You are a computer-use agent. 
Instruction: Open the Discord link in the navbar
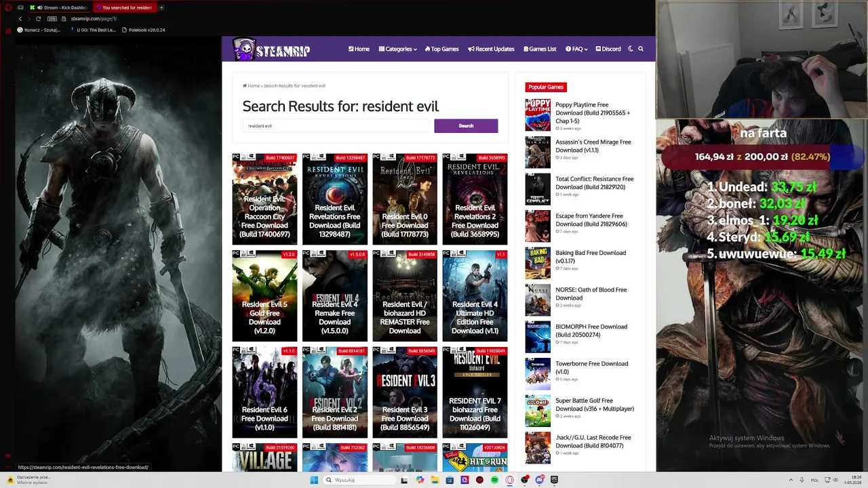pyautogui.click(x=608, y=49)
